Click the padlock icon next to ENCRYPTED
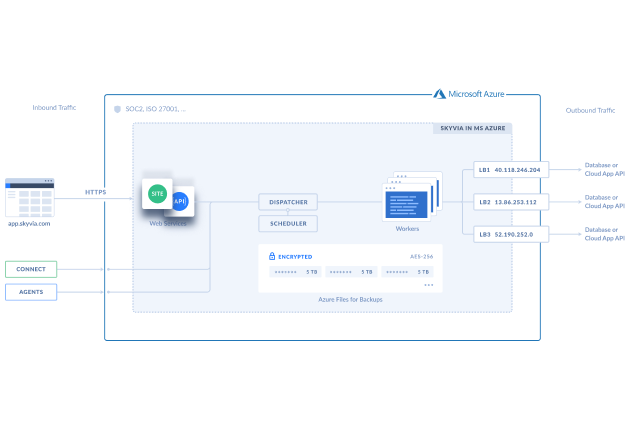Viewport: 640px width, 427px height. coord(272,256)
